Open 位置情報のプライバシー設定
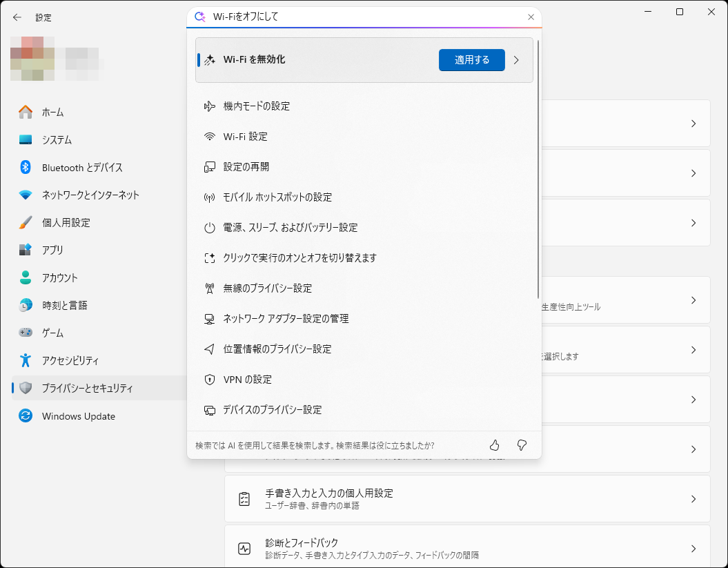 279,349
